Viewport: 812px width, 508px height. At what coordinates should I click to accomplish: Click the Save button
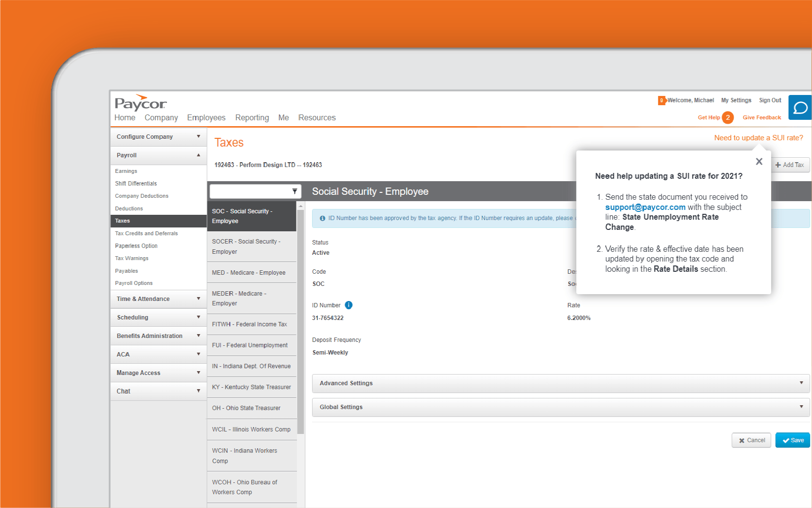click(793, 440)
